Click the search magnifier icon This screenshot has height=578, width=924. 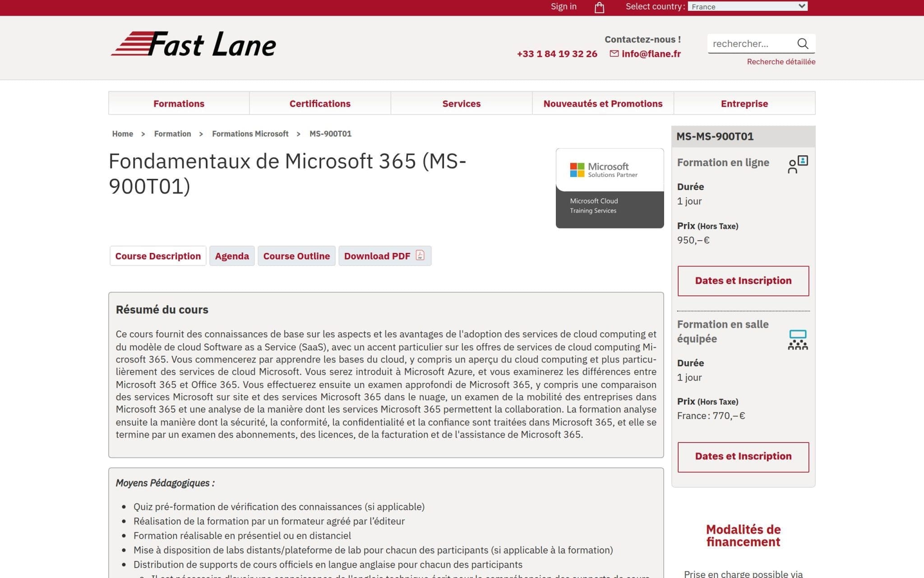pos(803,43)
